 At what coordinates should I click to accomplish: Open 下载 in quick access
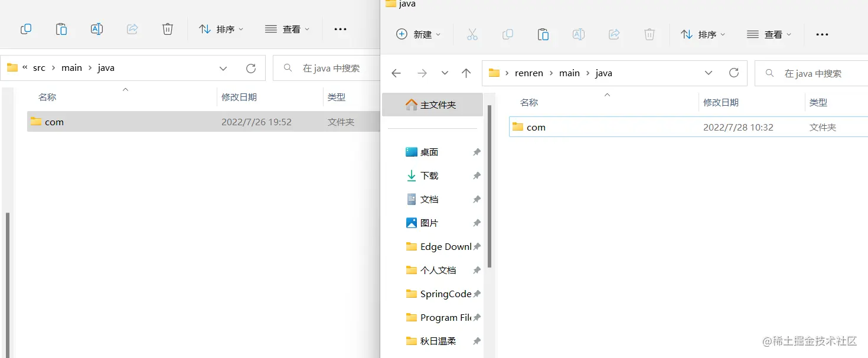click(x=429, y=175)
